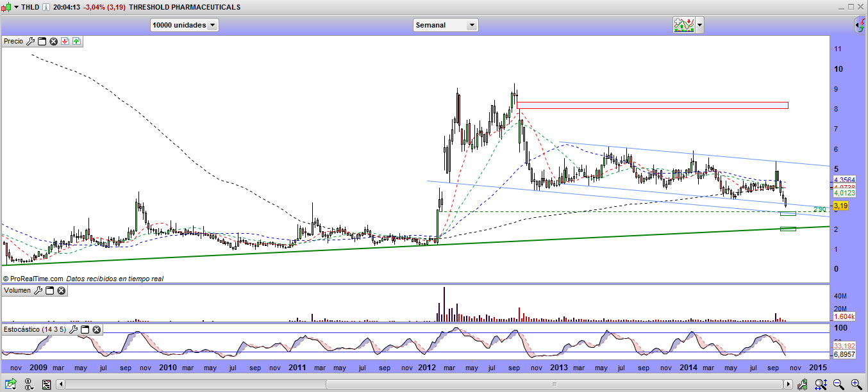Click the THRESHOLD PHARMACEUTICALS title

coord(185,7)
